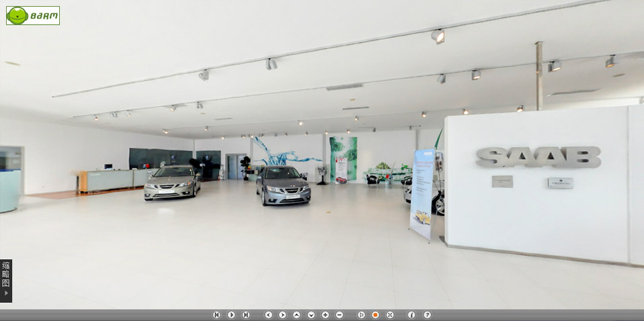Tilt the panorama view up
644x321 pixels.
[296, 315]
